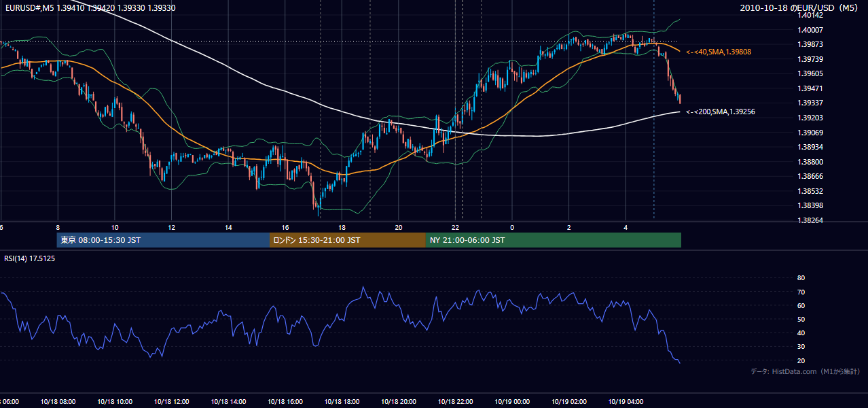Click price level 1.39739 on axis

point(811,59)
